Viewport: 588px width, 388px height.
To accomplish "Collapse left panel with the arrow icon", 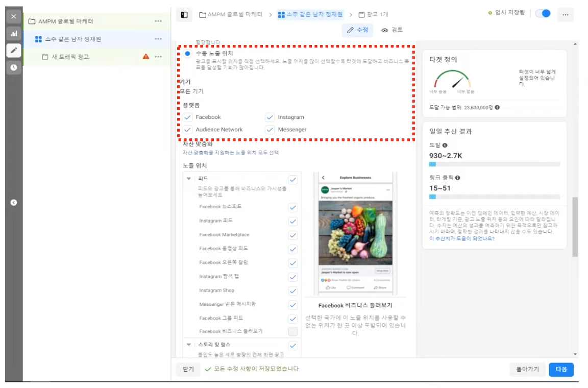I will pyautogui.click(x=14, y=203).
